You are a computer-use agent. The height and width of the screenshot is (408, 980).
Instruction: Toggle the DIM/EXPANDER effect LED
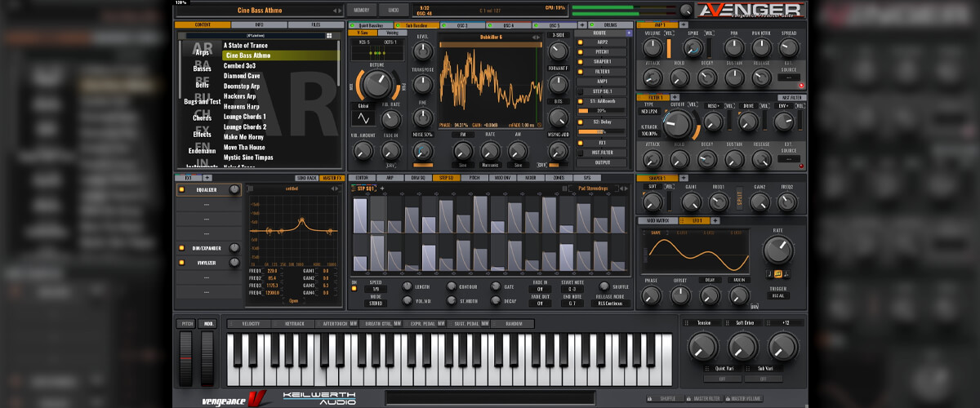(180, 247)
